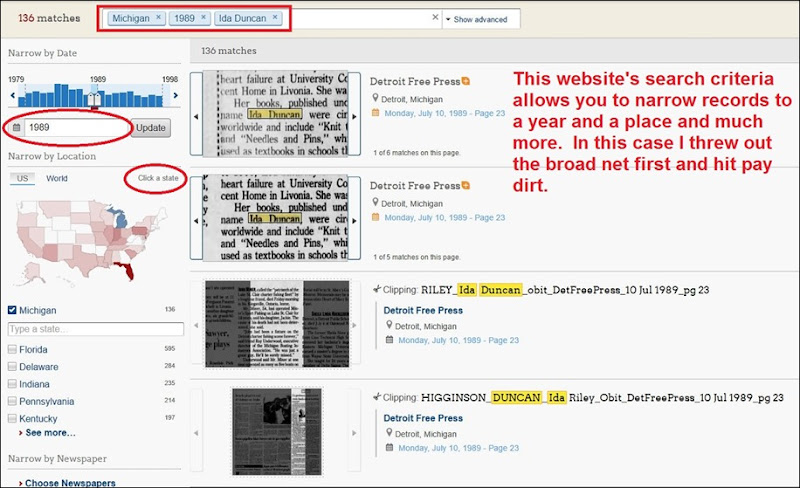Focus the 1989 date input field

point(77,128)
